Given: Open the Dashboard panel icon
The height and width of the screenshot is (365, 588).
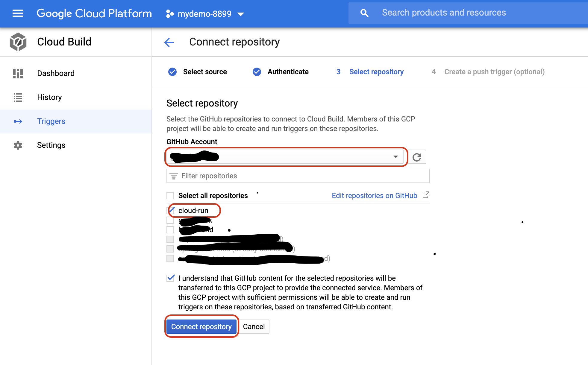Looking at the screenshot, I should [x=18, y=73].
